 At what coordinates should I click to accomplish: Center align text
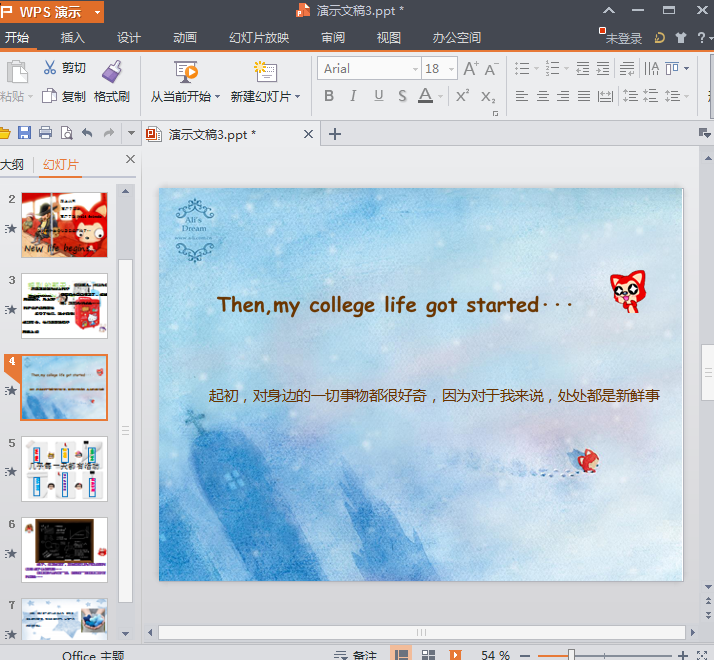tap(542, 96)
